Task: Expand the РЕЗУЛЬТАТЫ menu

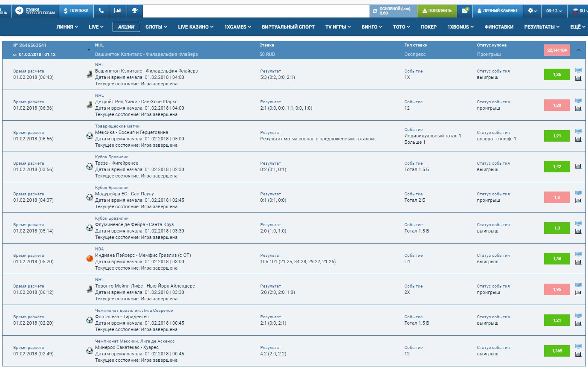Action: coord(542,27)
